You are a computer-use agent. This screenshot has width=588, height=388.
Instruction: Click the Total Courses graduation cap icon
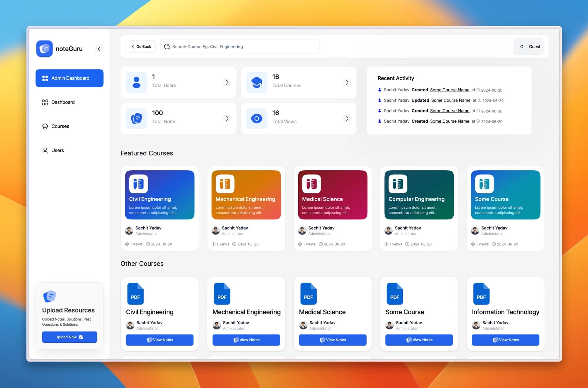coord(257,82)
